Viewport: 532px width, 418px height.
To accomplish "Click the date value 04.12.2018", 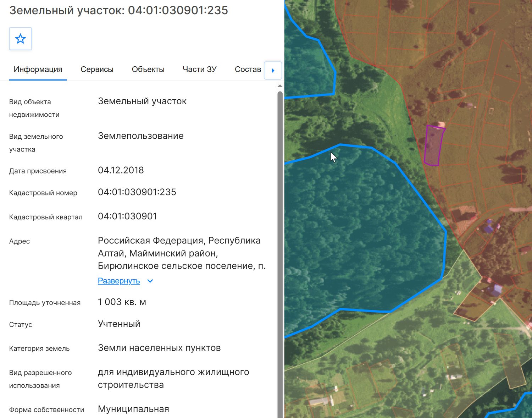I will tap(121, 170).
